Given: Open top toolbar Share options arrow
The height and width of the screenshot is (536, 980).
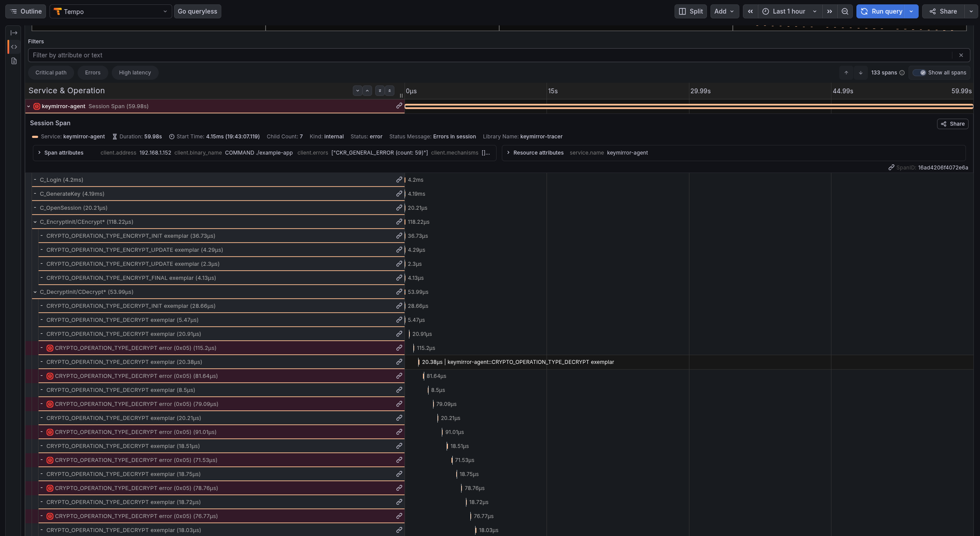Looking at the screenshot, I should coord(971,11).
